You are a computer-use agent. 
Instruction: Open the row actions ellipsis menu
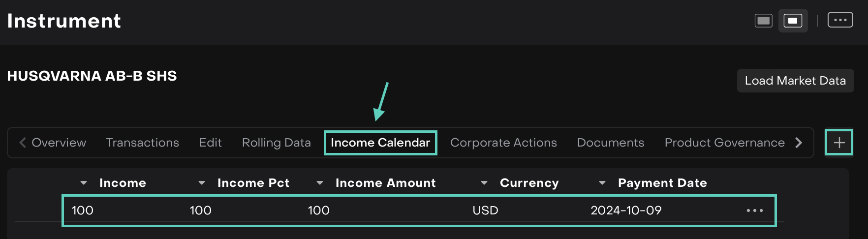pyautogui.click(x=754, y=210)
